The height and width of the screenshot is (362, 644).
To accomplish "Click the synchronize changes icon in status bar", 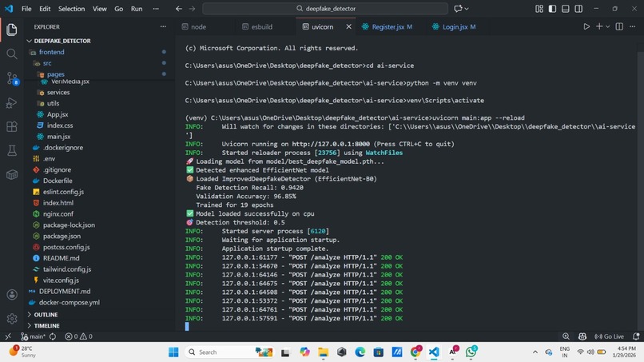I will (53, 336).
